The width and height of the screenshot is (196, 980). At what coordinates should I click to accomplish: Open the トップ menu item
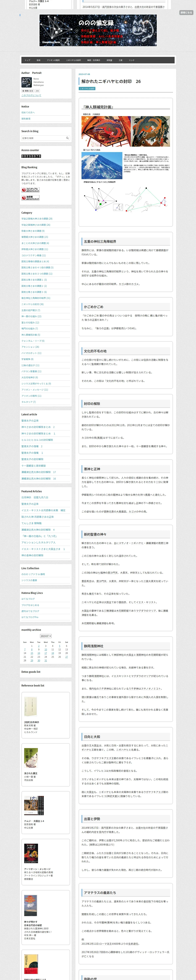pos(27,60)
